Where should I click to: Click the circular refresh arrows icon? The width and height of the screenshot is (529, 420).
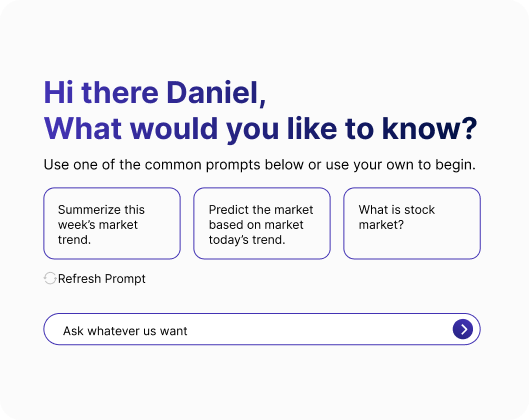point(50,279)
